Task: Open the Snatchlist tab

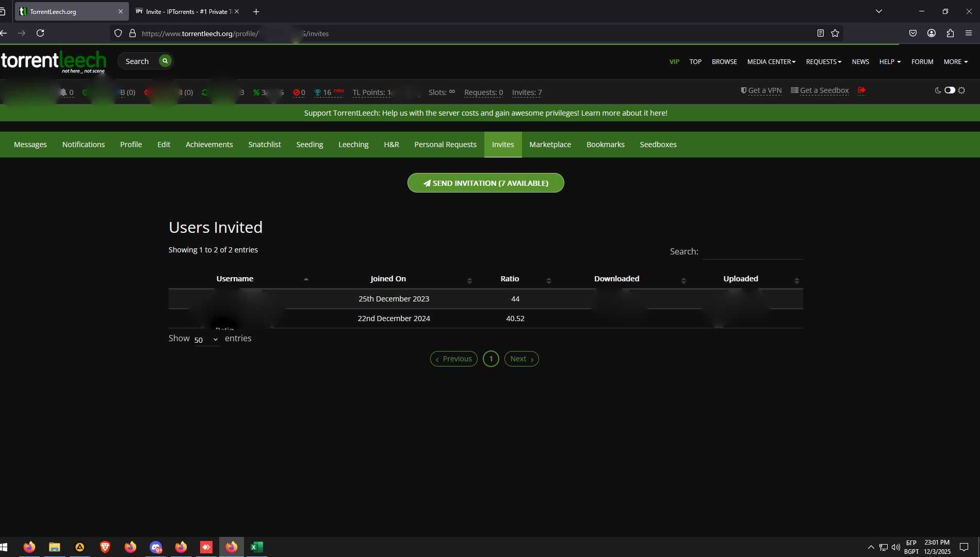Action: click(265, 145)
